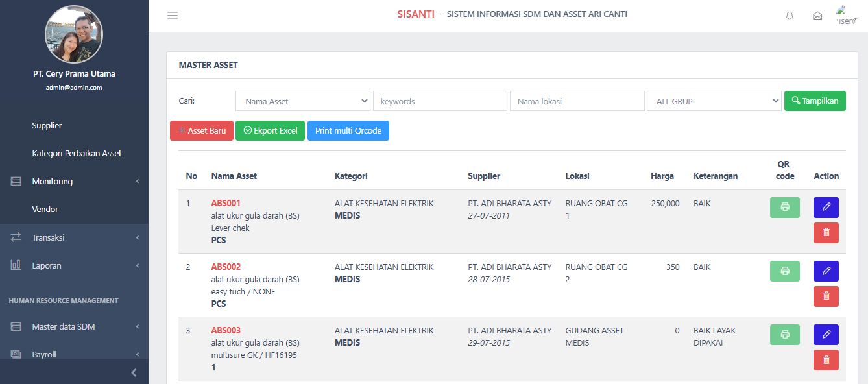Click the keywords search input field
This screenshot has width=868, height=384.
[440, 101]
